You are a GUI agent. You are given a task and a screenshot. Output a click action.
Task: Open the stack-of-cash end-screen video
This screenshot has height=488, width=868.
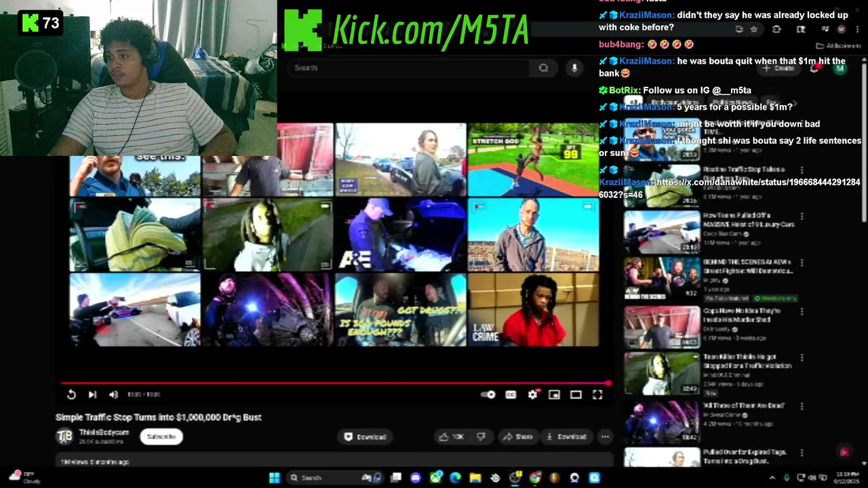(135, 234)
